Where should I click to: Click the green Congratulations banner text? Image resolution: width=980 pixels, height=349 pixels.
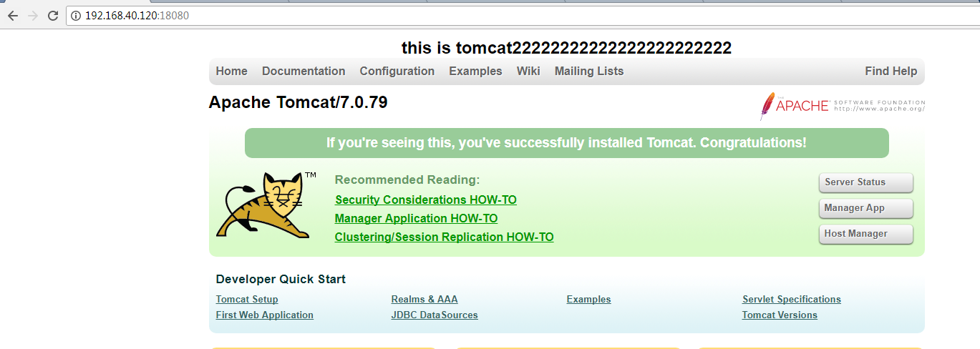tap(566, 142)
